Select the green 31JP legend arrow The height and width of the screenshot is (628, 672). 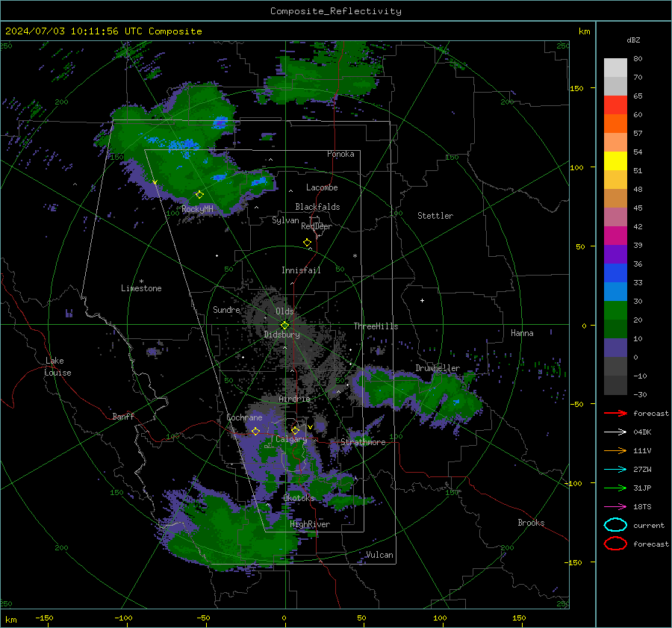coord(615,488)
